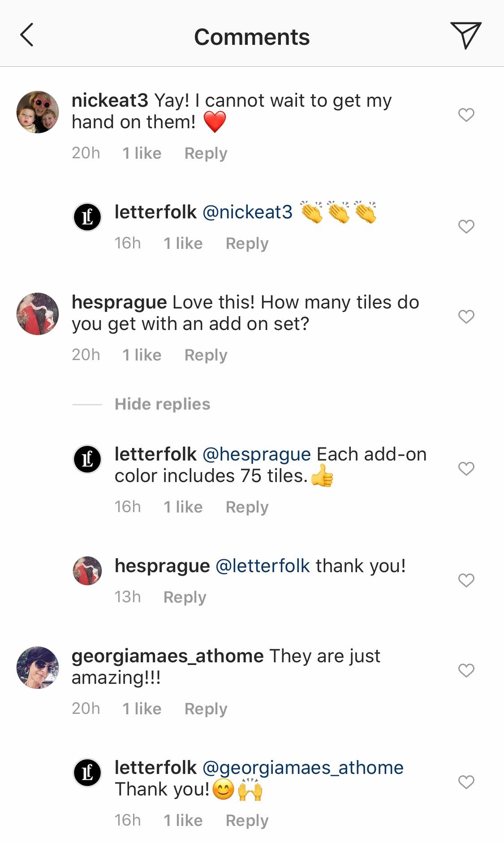
Task: Go back using the left arrow
Action: coord(27,35)
